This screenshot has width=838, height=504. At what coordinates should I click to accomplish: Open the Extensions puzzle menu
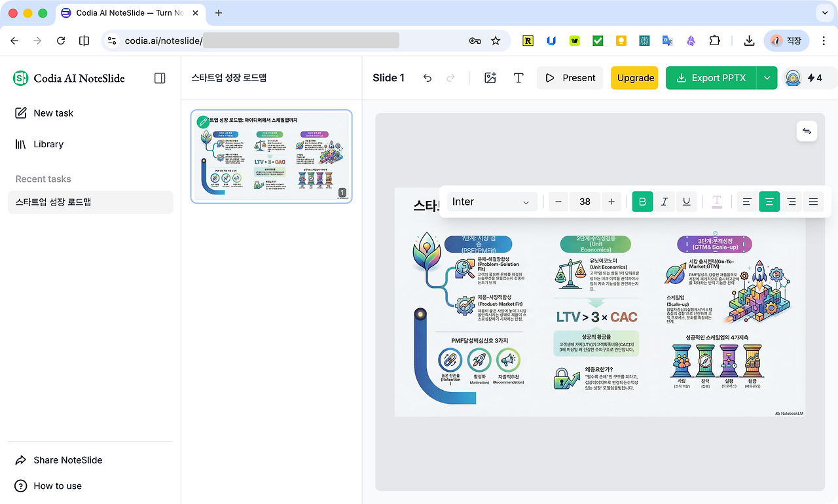[x=714, y=41]
